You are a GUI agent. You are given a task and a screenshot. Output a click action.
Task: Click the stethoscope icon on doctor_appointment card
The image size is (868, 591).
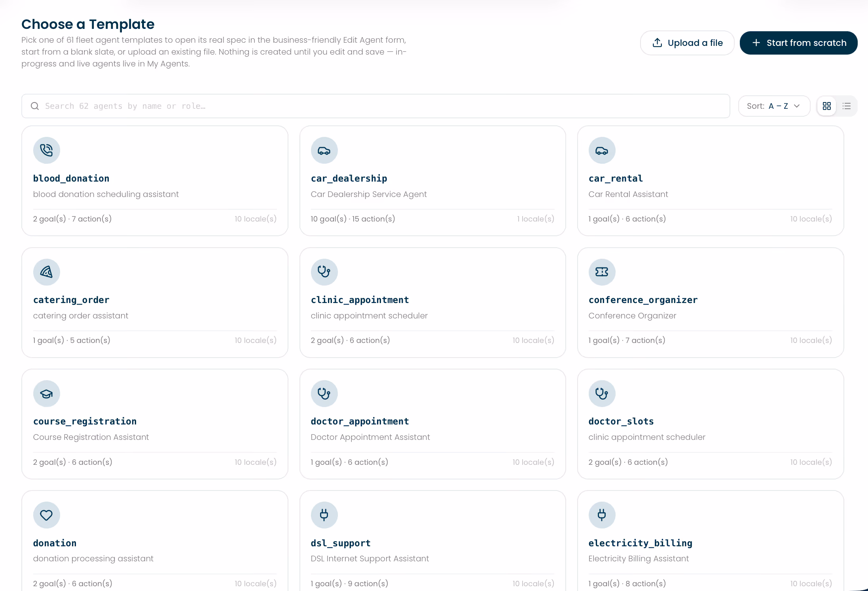pos(324,394)
